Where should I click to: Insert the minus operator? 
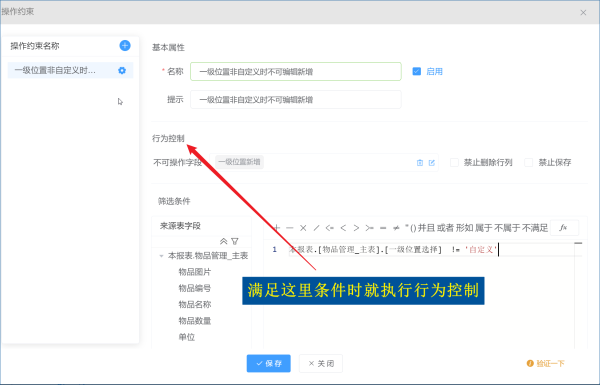(290, 228)
